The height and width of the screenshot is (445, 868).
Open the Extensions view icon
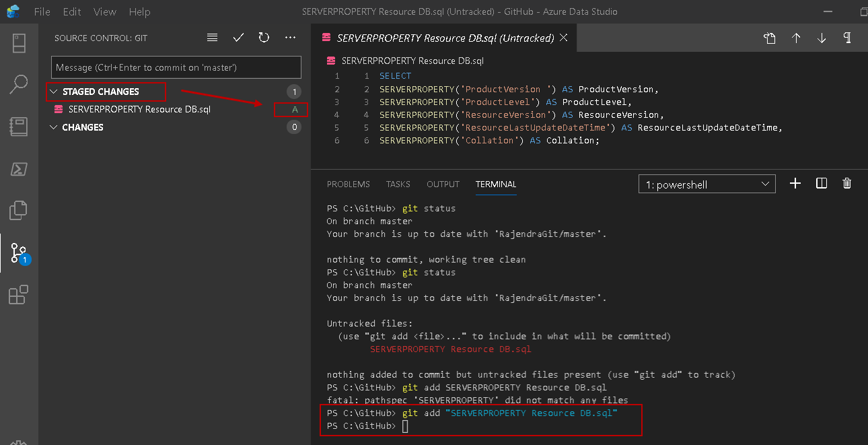pos(19,295)
